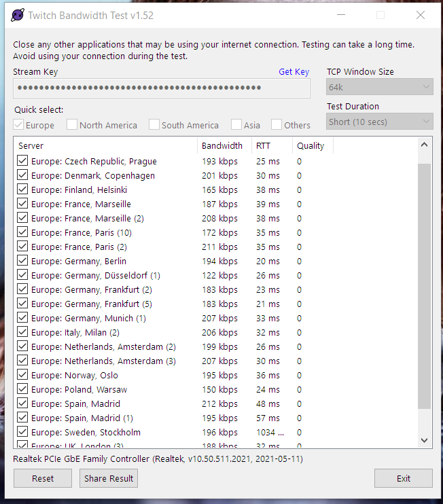443x504 pixels.
Task: Click the '122 kbps' bandwidth value
Action: pos(219,276)
